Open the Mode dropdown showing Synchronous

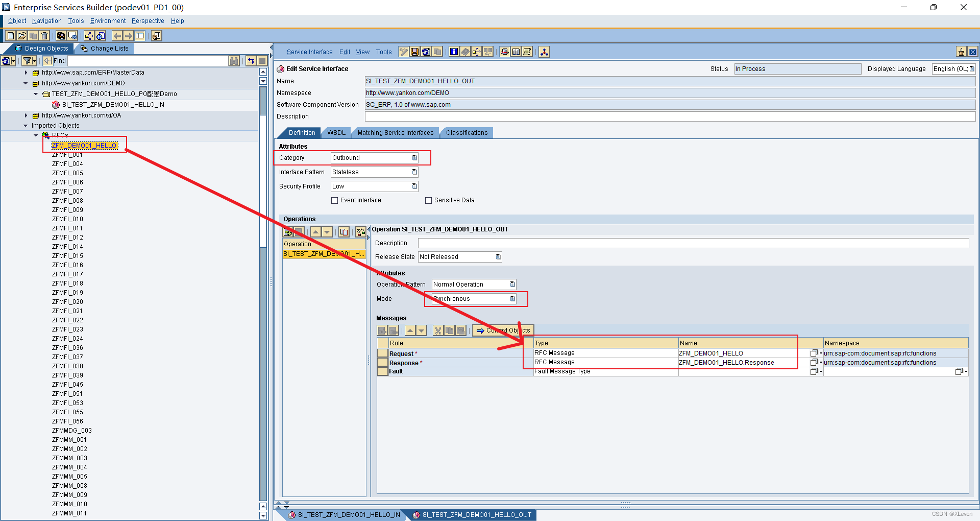pos(512,299)
